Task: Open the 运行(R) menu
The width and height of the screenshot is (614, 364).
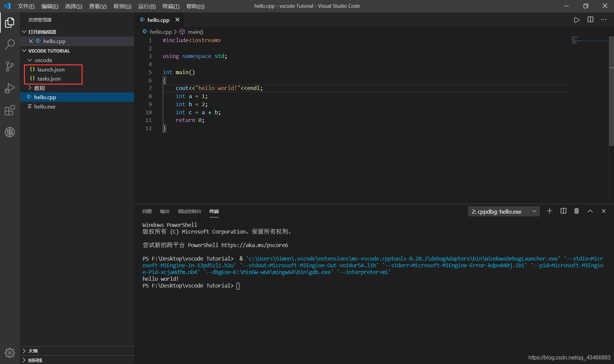Action: (147, 6)
